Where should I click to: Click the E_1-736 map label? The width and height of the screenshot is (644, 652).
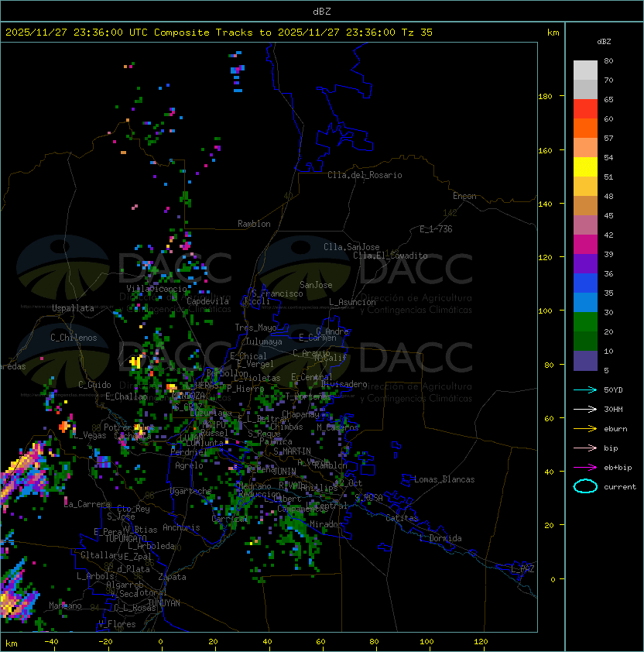click(436, 229)
